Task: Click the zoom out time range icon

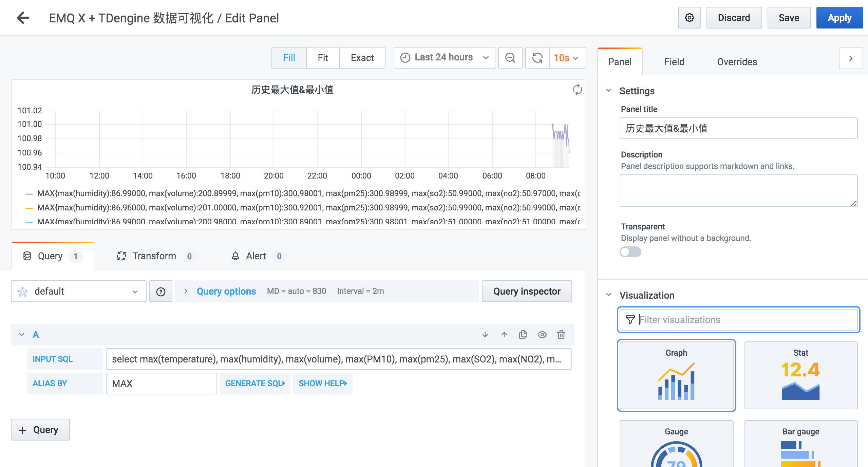Action: coord(510,58)
